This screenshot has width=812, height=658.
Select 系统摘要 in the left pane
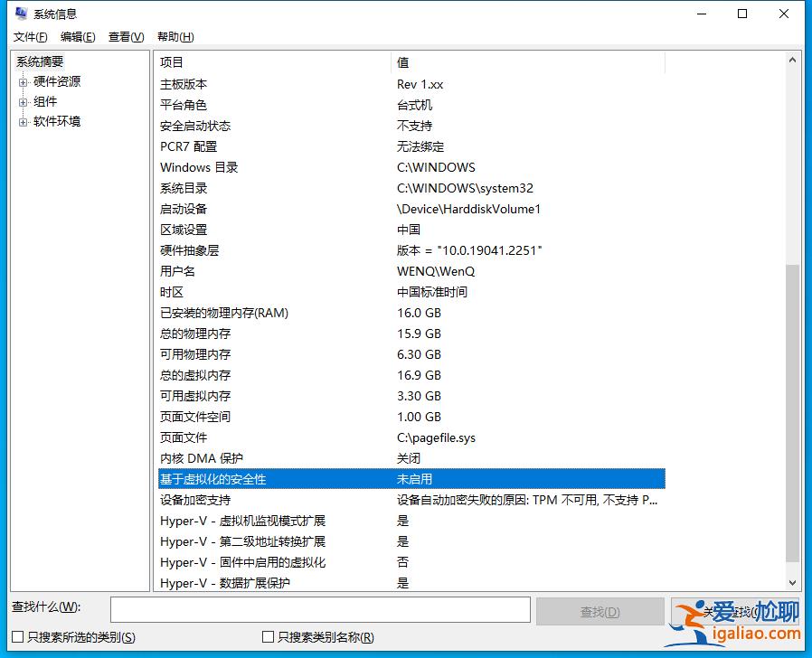tap(38, 61)
